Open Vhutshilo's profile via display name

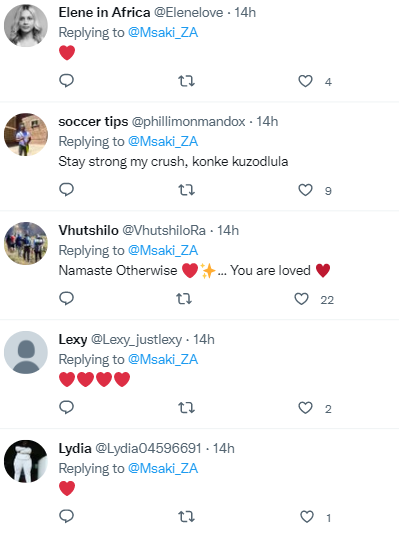[89, 230]
